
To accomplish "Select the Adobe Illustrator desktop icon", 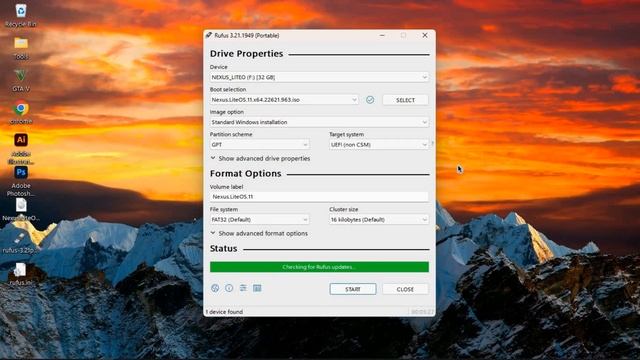I will pyautogui.click(x=21, y=149).
